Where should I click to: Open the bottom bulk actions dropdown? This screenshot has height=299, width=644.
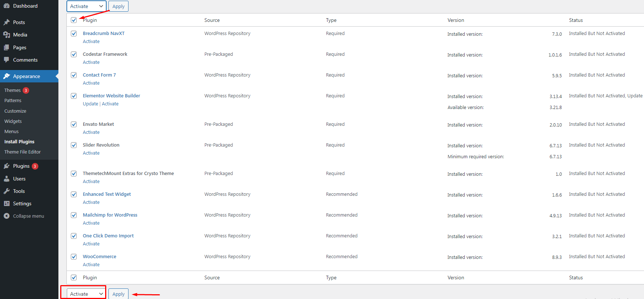pos(87,294)
